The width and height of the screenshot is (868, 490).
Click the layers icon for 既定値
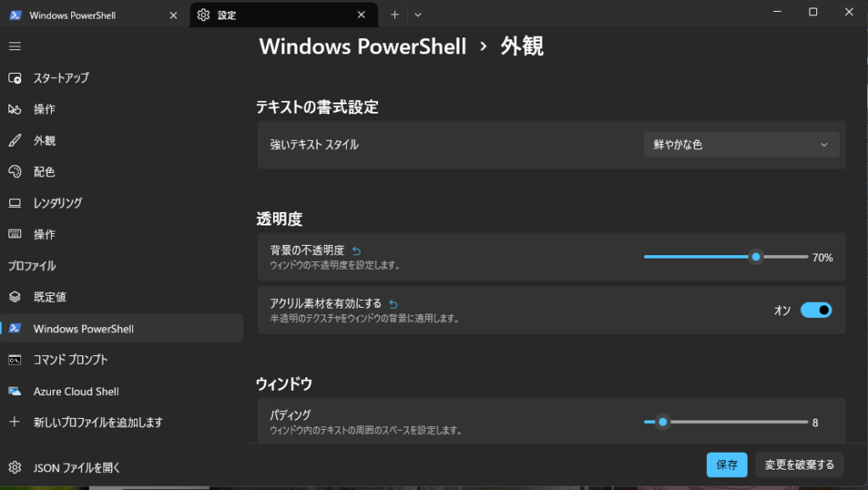coord(15,298)
